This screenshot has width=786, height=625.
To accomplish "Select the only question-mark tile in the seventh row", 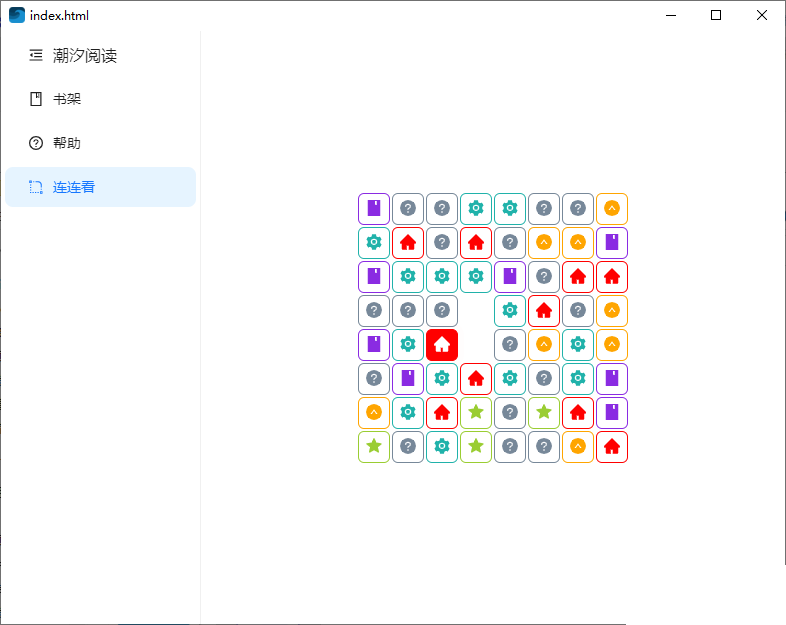I will coord(510,412).
